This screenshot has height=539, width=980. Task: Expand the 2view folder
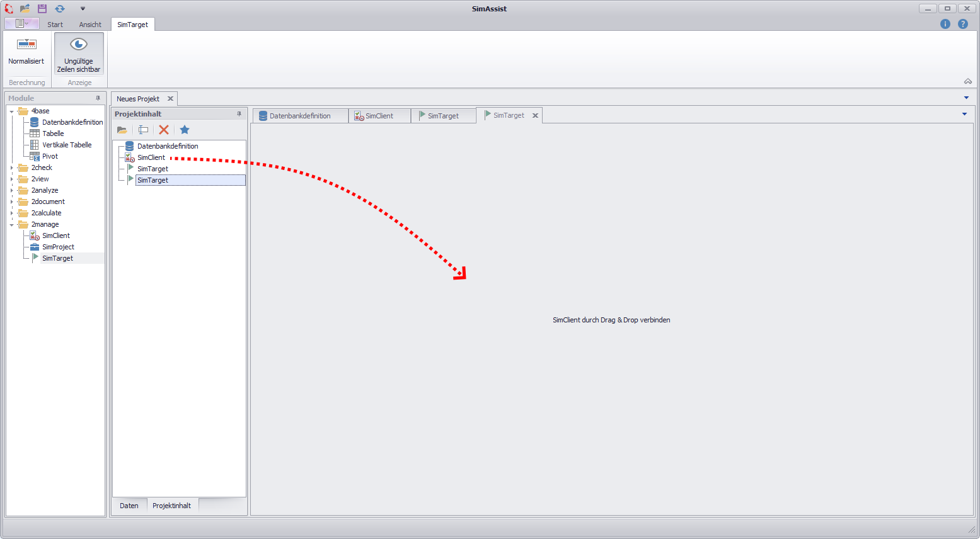[11, 179]
